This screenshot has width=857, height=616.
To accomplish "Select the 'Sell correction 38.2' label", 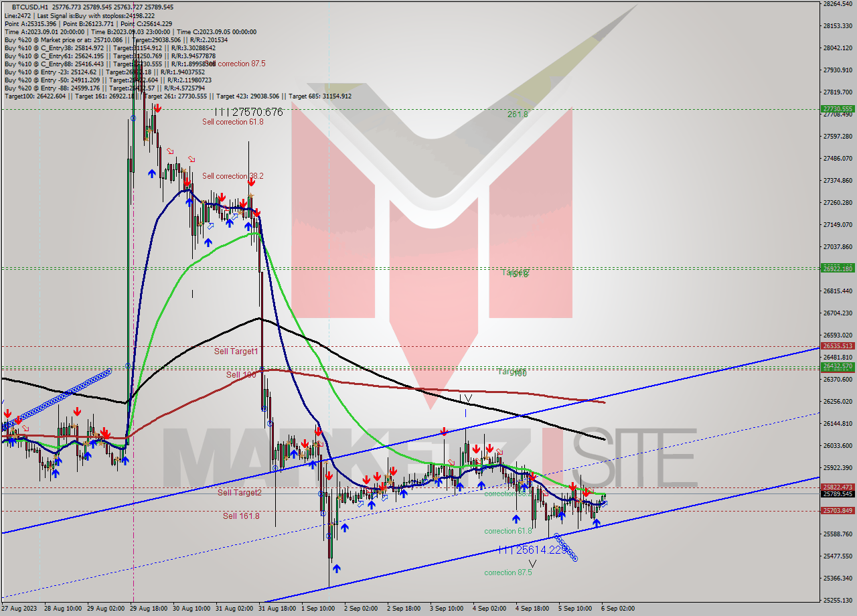I will tap(233, 176).
